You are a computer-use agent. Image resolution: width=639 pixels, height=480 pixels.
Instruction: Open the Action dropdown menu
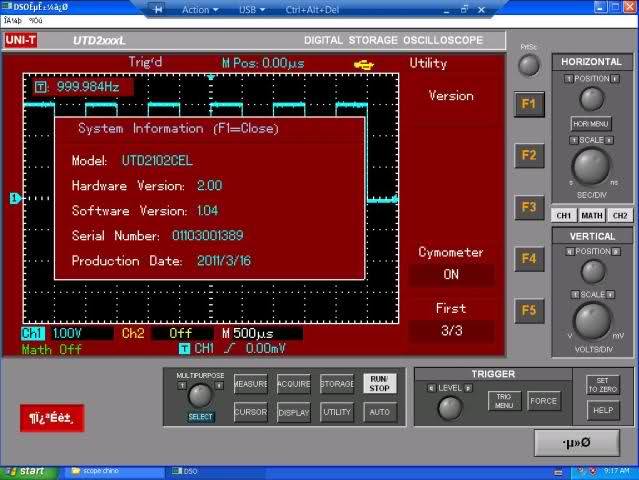click(200, 10)
